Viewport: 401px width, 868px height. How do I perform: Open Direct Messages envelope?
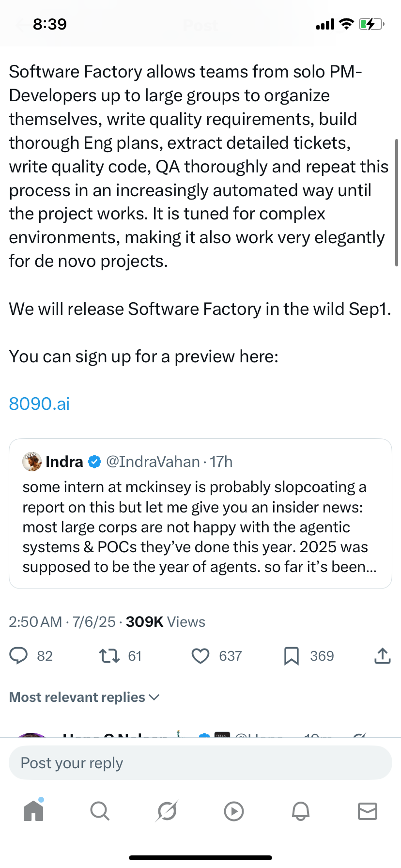(x=367, y=810)
